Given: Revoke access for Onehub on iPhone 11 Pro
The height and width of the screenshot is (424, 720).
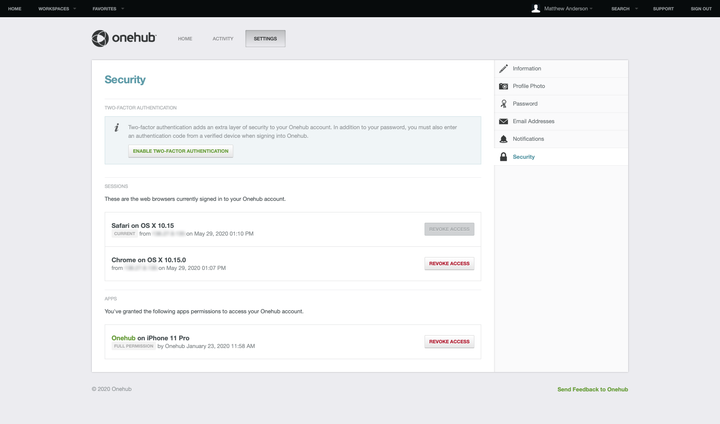Looking at the screenshot, I should coord(449,342).
